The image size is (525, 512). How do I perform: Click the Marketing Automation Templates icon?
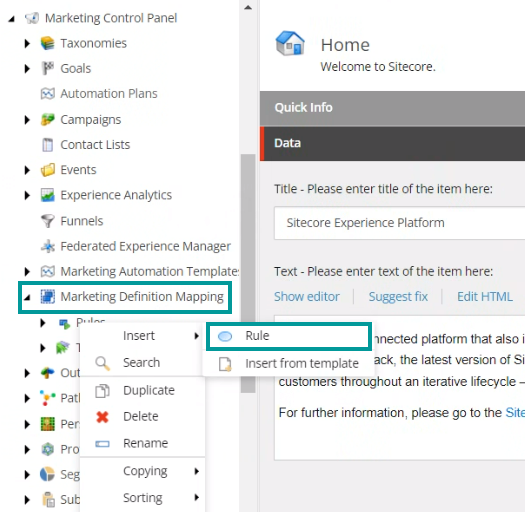coord(48,271)
